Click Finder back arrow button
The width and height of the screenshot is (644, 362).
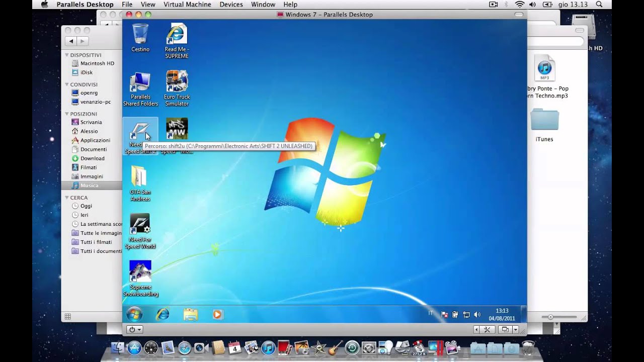point(71,41)
